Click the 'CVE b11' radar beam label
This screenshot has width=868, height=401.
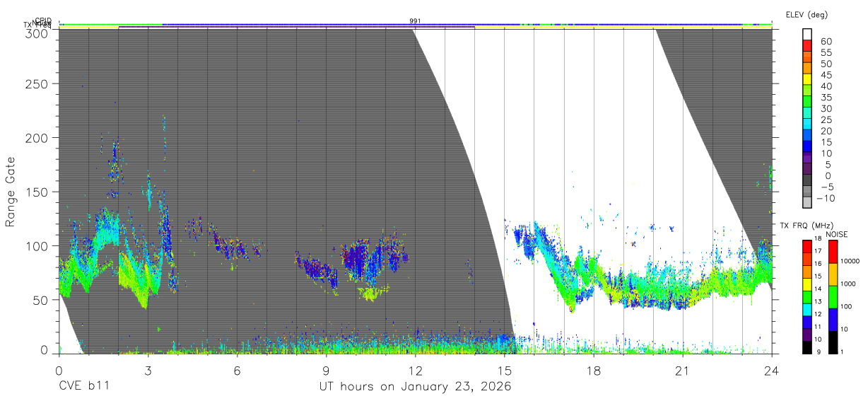tap(83, 387)
